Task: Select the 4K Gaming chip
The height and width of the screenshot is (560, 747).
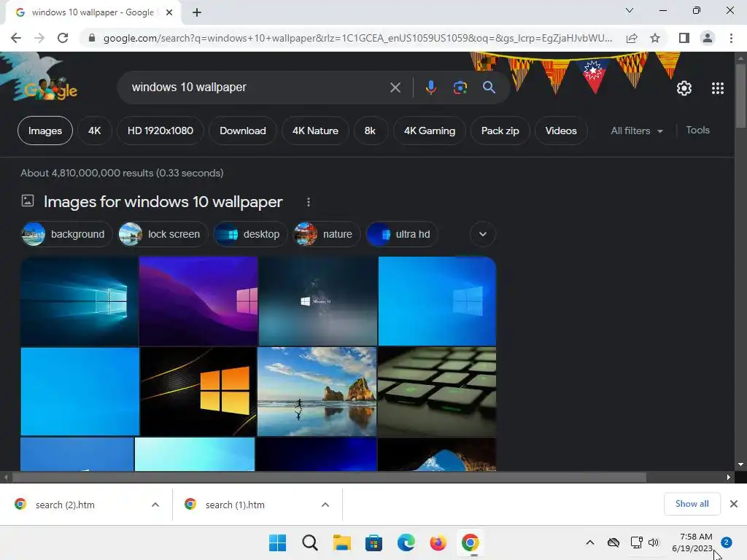Action: click(430, 131)
